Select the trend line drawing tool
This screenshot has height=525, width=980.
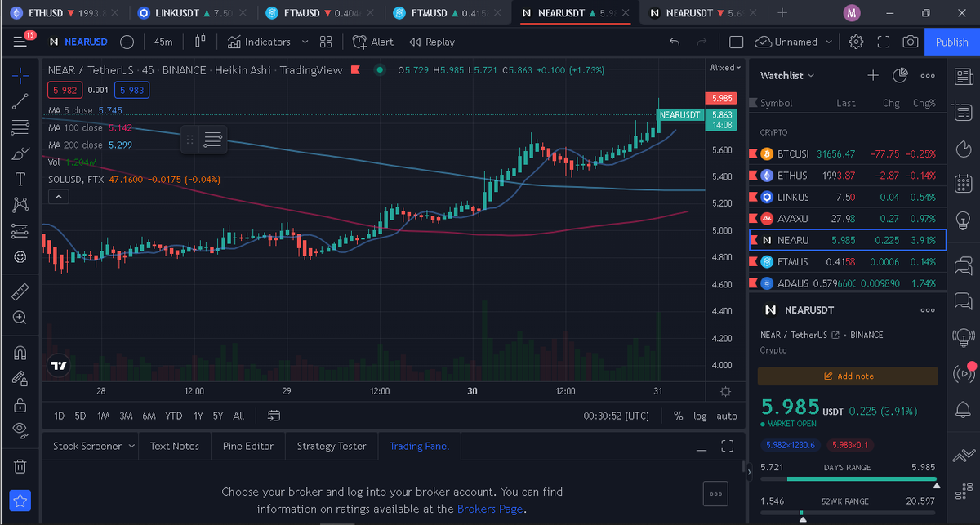(20, 101)
